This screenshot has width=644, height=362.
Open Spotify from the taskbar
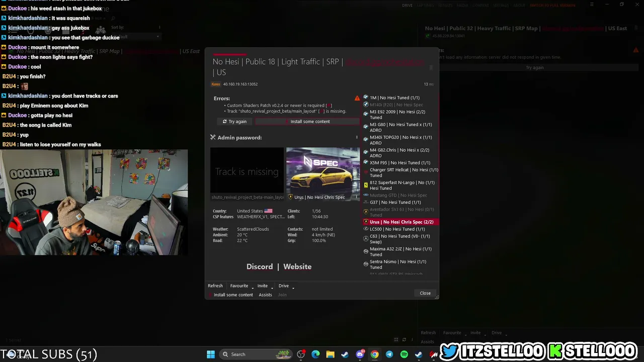(x=404, y=354)
